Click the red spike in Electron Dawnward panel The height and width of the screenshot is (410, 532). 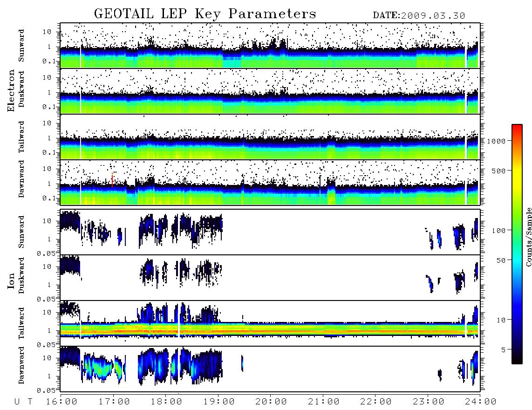112,180
